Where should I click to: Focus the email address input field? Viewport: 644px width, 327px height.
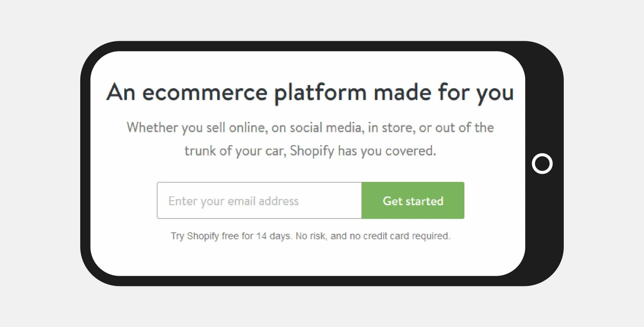click(x=259, y=200)
